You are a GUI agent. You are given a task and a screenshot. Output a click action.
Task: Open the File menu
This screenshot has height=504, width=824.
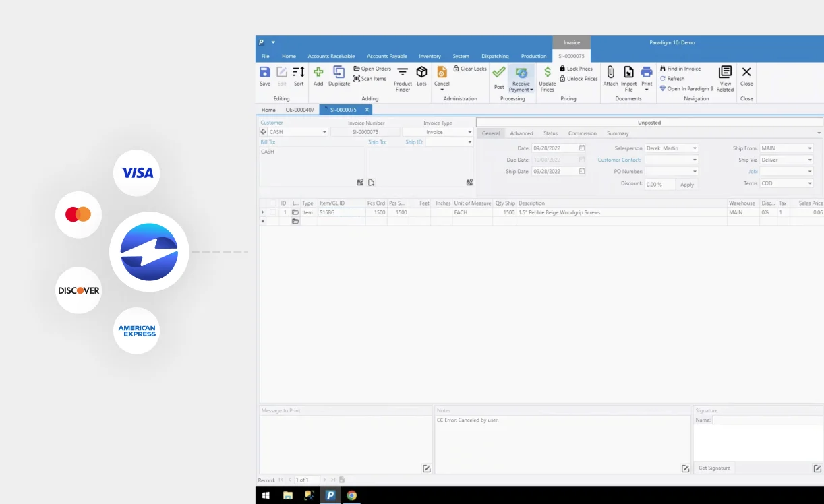tap(266, 56)
